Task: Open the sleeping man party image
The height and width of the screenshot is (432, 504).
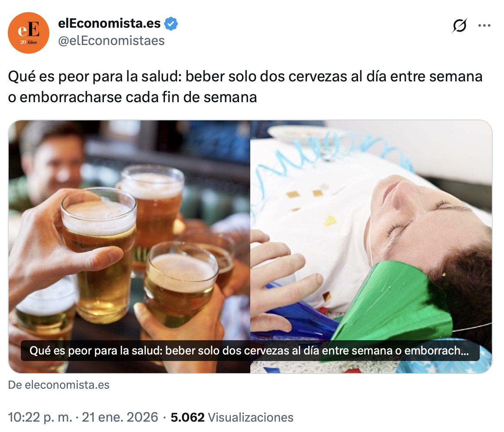Action: pos(371,247)
